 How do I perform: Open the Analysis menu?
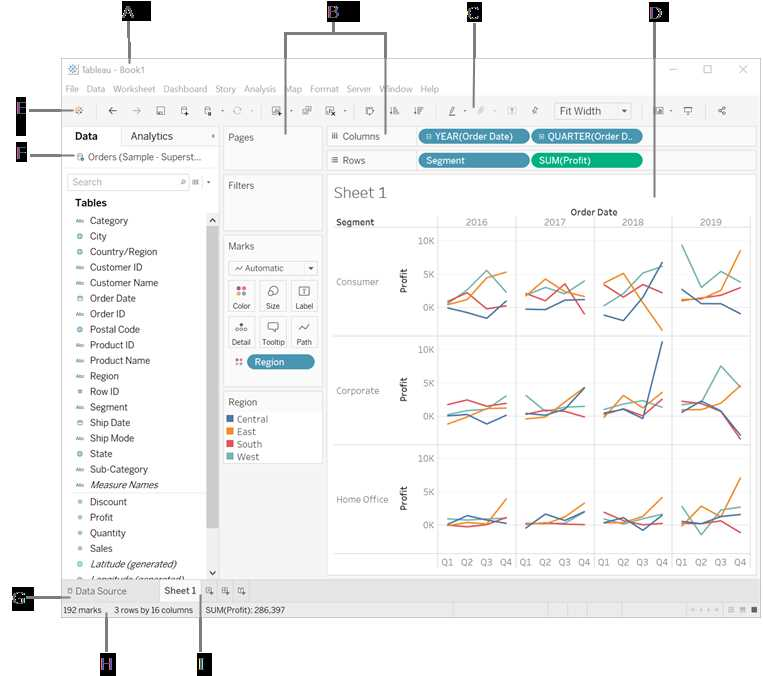click(259, 89)
